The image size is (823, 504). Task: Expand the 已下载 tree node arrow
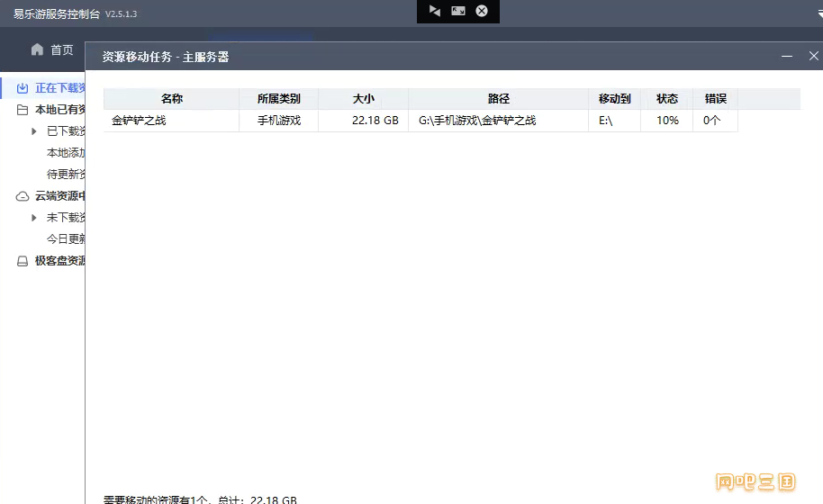tap(34, 131)
